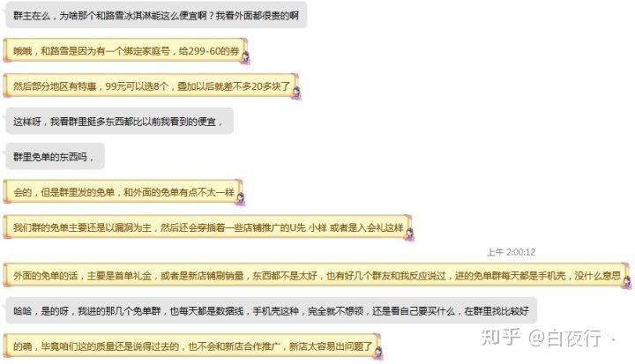Viewport: 635px width, 364px height.
Task: Click the avatar icon on 299-60 coupon message
Action: tap(245, 57)
